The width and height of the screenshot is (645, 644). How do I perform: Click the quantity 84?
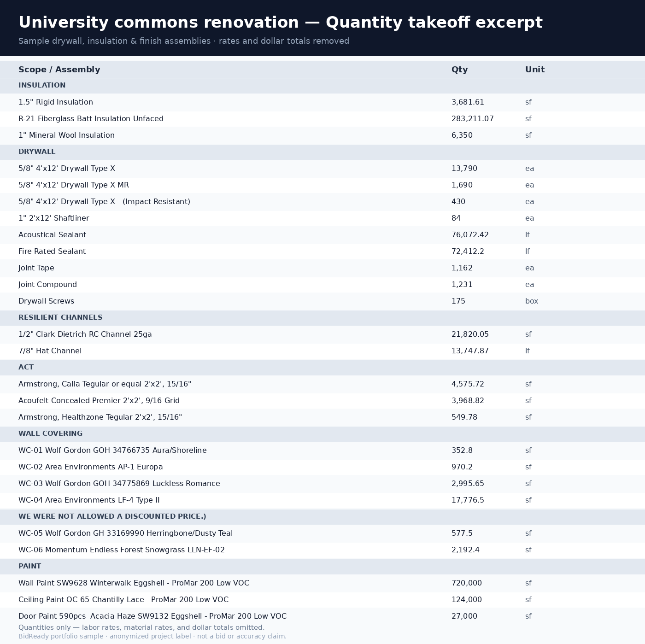456,218
